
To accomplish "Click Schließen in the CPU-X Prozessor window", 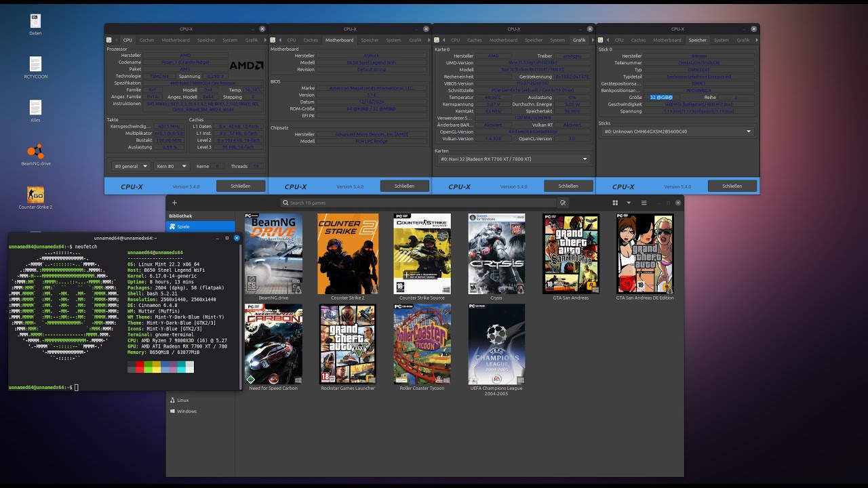I will click(241, 186).
